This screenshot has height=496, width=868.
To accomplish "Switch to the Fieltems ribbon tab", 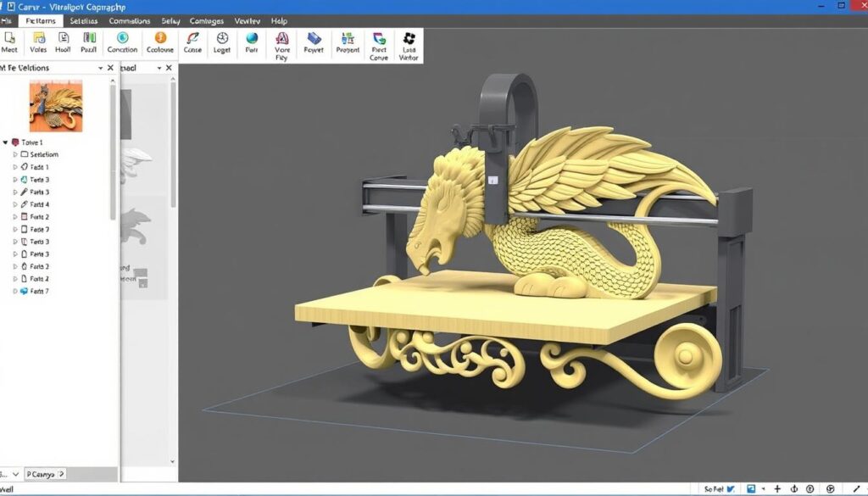I will [x=41, y=21].
